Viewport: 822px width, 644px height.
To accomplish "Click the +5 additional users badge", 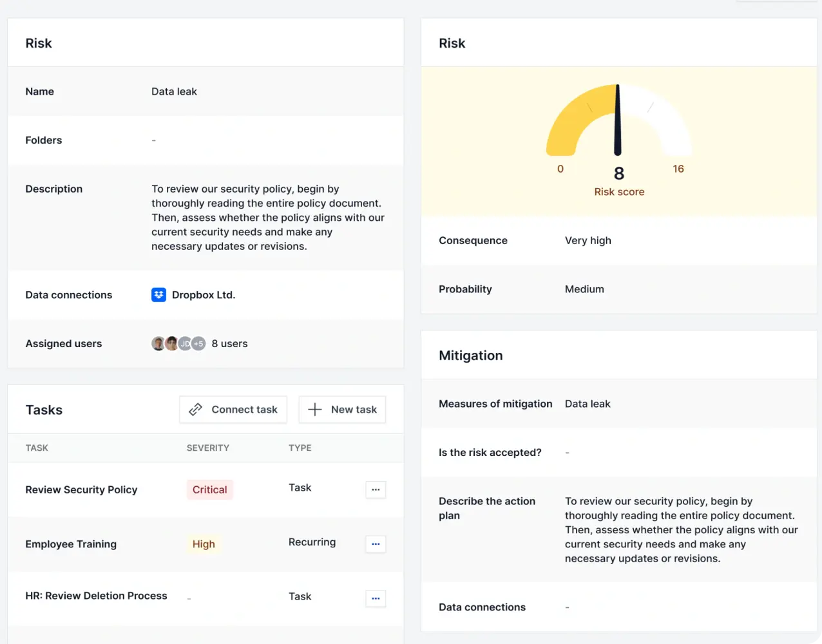I will tap(198, 344).
